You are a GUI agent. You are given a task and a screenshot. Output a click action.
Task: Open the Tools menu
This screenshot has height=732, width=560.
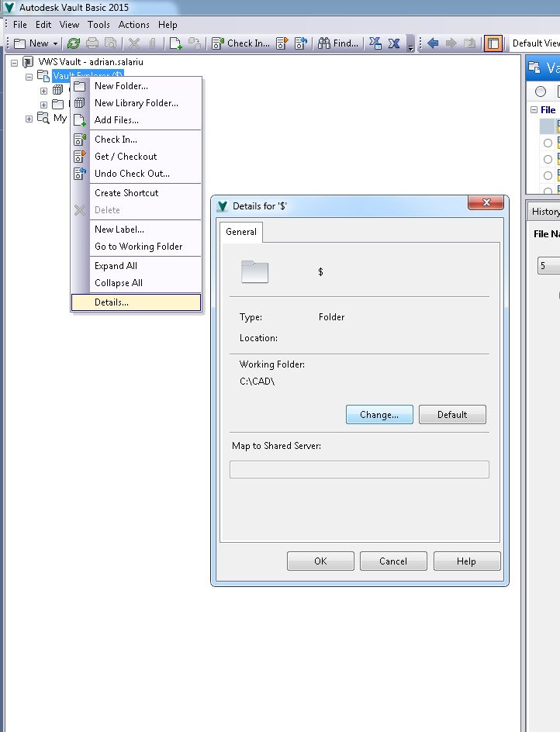point(99,25)
